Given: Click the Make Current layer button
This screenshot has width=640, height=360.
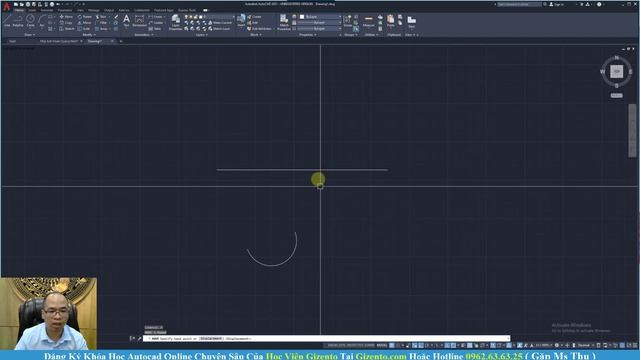Looking at the screenshot, I should [x=220, y=23].
